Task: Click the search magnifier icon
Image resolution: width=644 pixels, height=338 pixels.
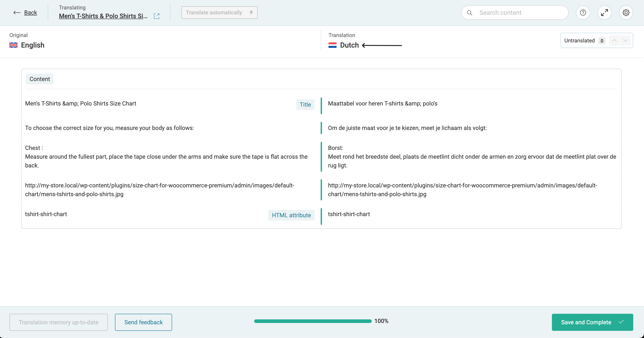Action: (469, 13)
